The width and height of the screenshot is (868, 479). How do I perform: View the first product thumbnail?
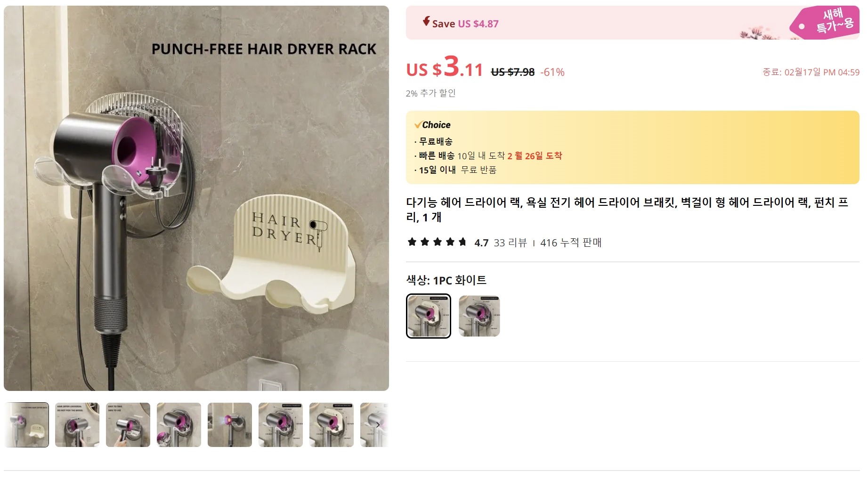27,425
